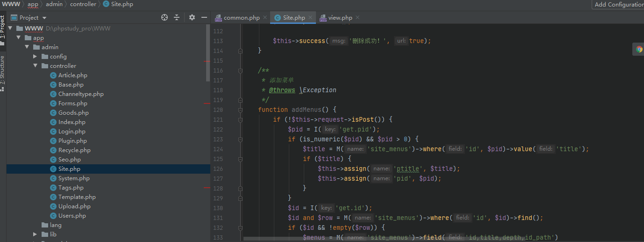Viewport: 644px width, 242px height.
Task: Select System.php in the project tree
Action: (x=74, y=178)
